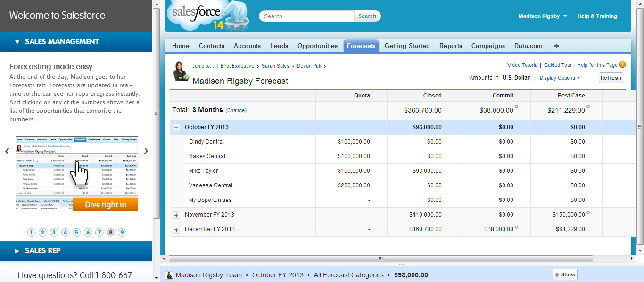Click the next carousel arrow in sidebar
The width and height of the screenshot is (644, 282).
pyautogui.click(x=146, y=151)
